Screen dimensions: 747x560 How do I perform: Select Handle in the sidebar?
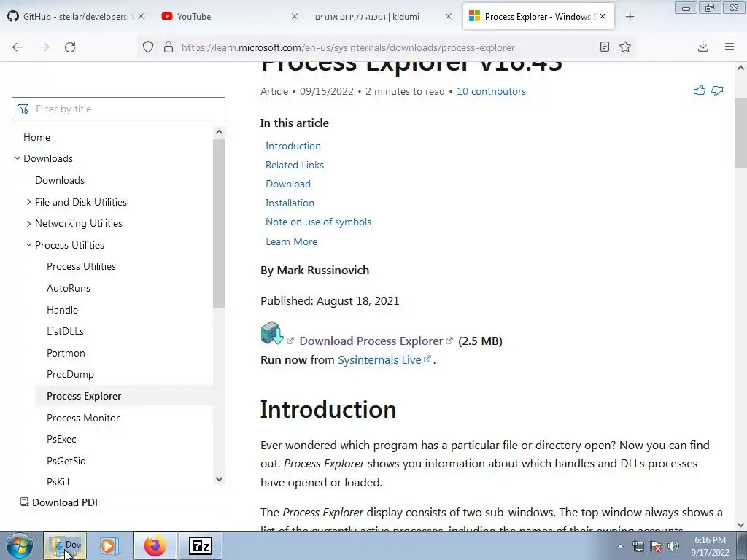[x=62, y=310]
